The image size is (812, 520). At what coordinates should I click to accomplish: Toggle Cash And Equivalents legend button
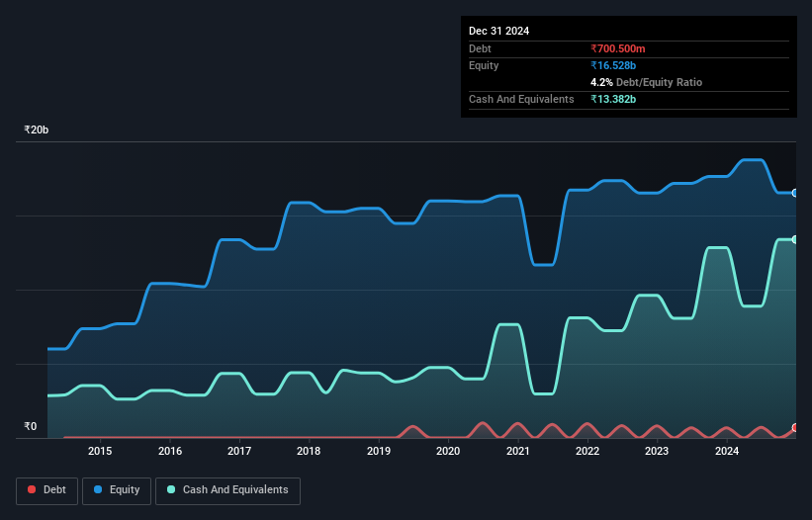(227, 490)
